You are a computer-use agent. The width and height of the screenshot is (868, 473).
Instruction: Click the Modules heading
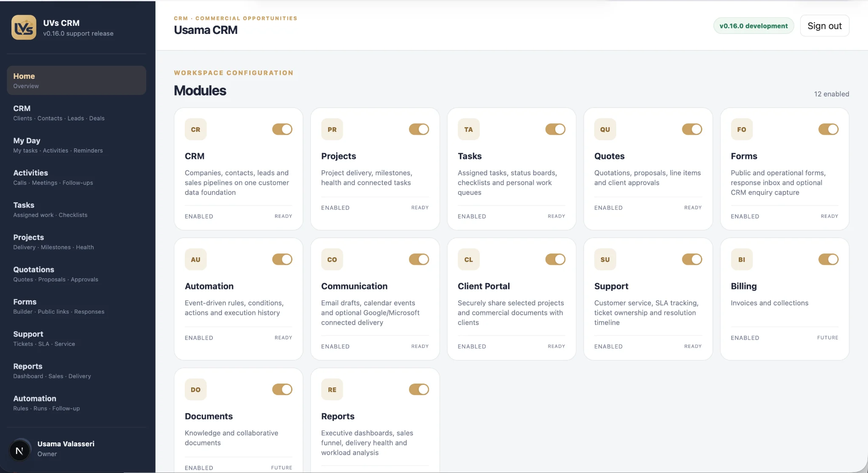200,91
